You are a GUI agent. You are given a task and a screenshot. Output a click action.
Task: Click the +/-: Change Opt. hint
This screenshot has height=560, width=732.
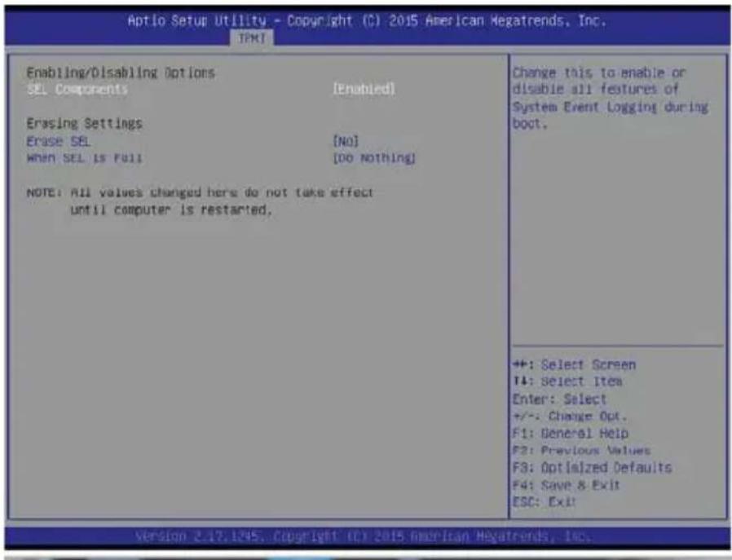coord(570,416)
